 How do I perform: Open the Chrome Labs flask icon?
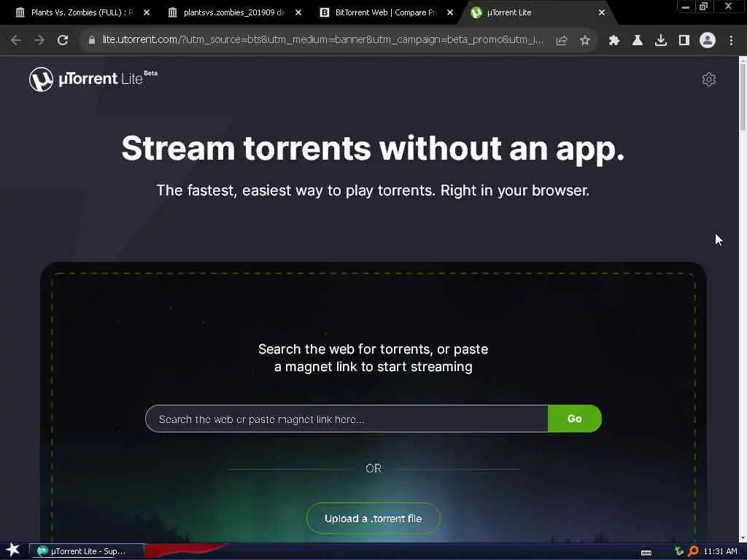pyautogui.click(x=638, y=40)
